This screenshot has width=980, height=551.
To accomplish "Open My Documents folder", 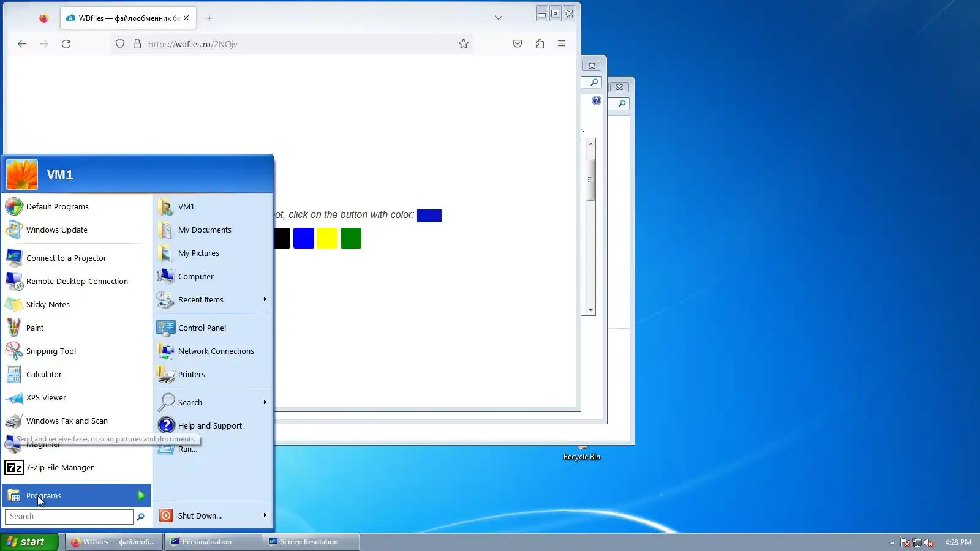I will tap(213, 230).
